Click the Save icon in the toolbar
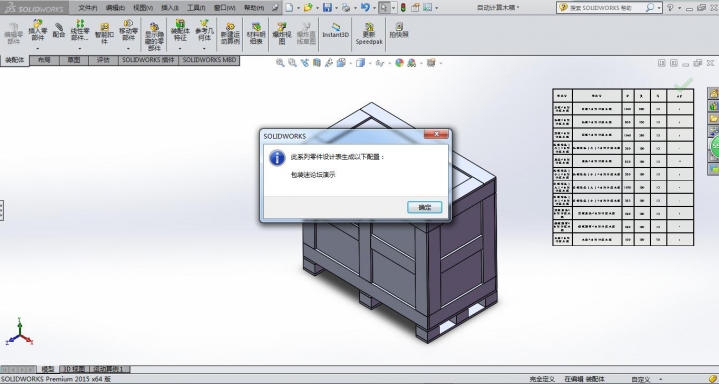Screen dimensions: 719x384 [x=327, y=7]
